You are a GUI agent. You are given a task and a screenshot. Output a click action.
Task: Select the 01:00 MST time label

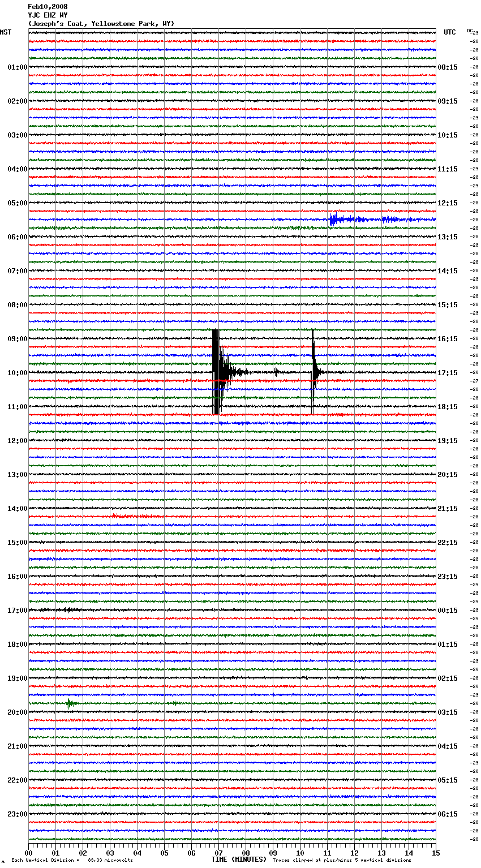pyautogui.click(x=18, y=67)
